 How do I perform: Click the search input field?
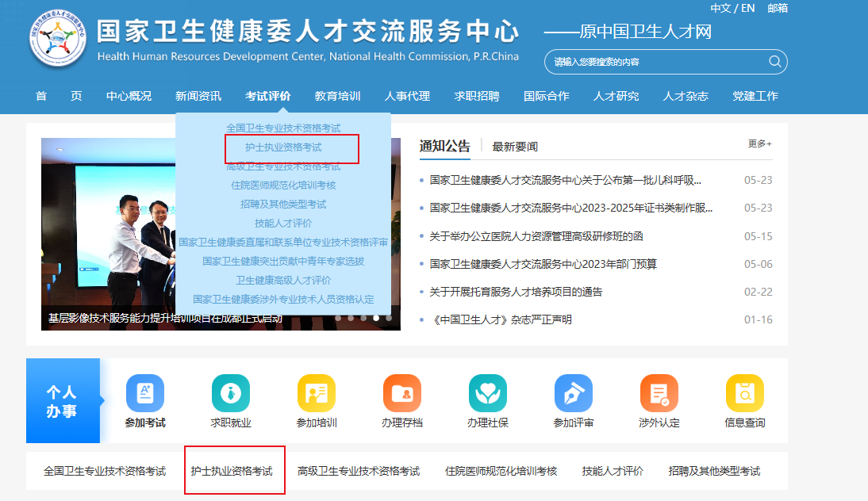tap(655, 62)
